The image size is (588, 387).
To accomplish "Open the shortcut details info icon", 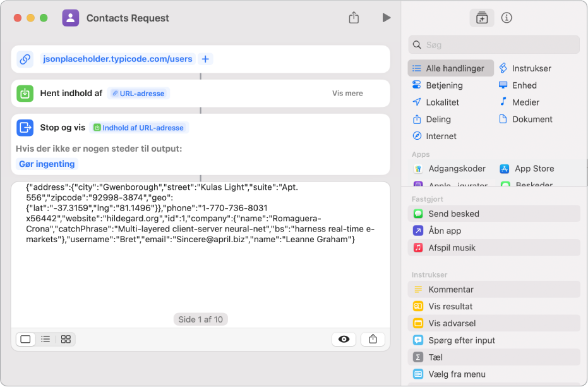I will pyautogui.click(x=507, y=18).
